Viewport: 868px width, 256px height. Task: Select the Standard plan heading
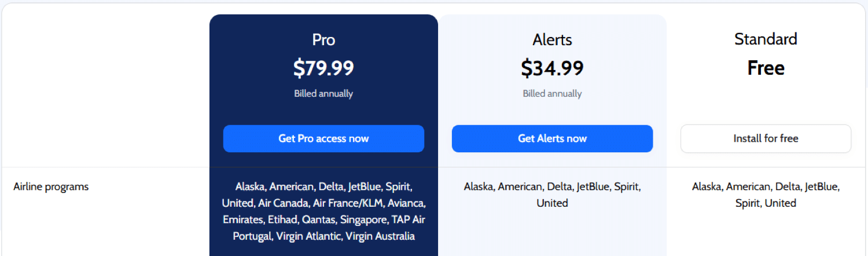766,39
